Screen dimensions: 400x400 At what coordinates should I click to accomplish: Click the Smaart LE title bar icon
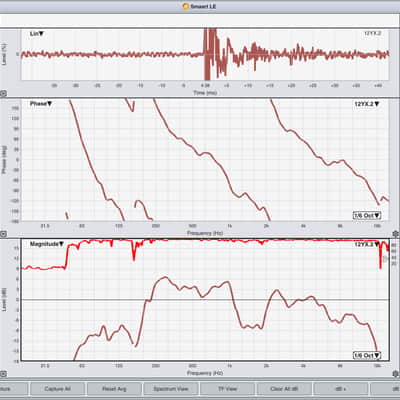pyautogui.click(x=186, y=6)
